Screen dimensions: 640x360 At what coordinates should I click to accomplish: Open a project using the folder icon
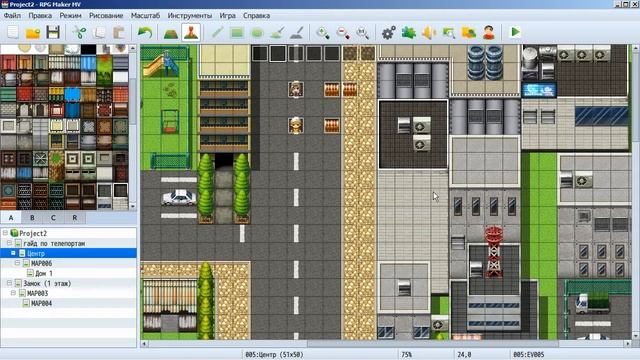tap(33, 32)
